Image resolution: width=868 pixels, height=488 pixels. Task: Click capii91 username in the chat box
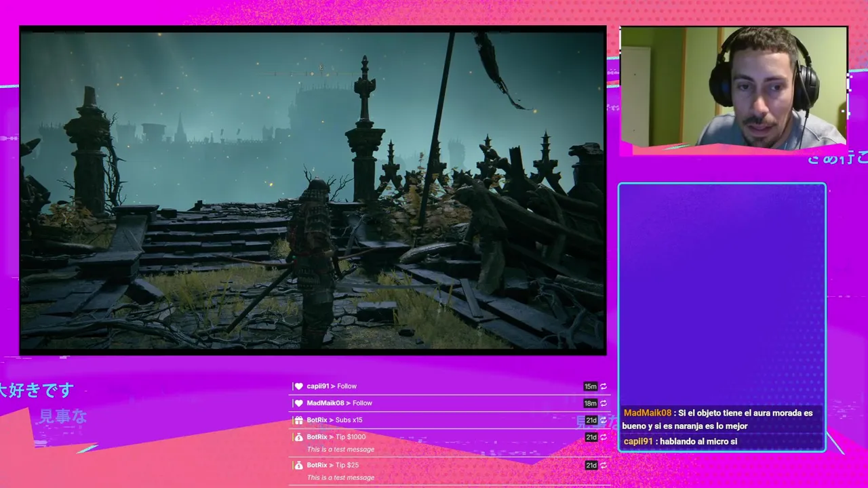point(638,441)
